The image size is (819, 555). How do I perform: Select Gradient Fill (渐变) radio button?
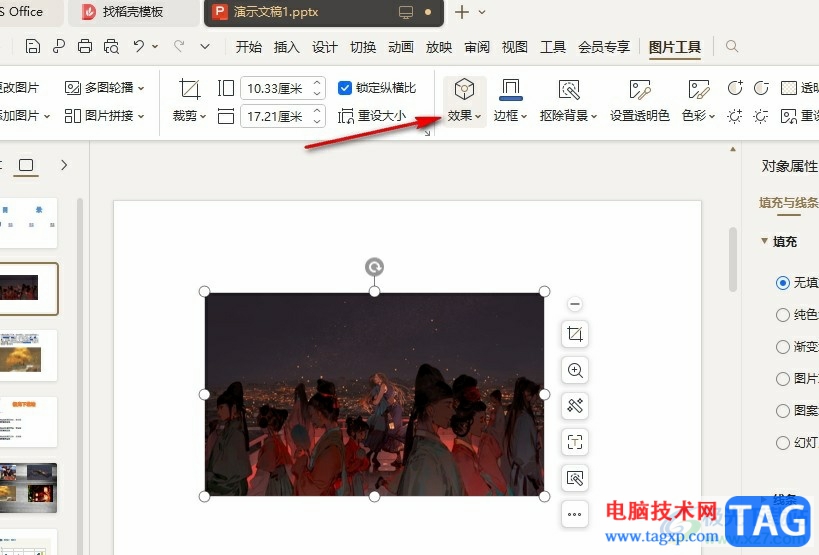[x=782, y=347]
